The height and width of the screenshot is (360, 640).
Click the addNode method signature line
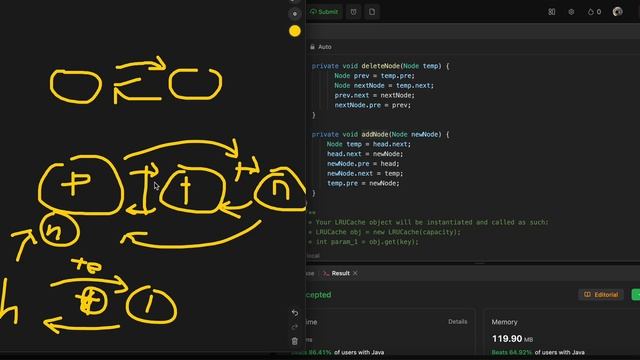(x=380, y=134)
